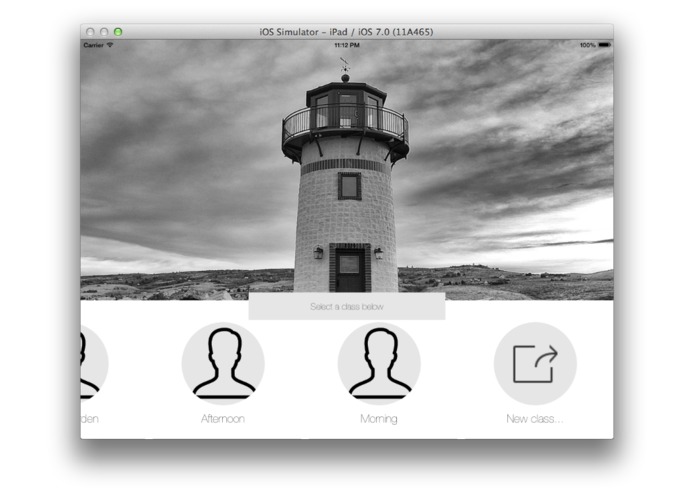Select the partially visible class avatar

tap(94, 363)
